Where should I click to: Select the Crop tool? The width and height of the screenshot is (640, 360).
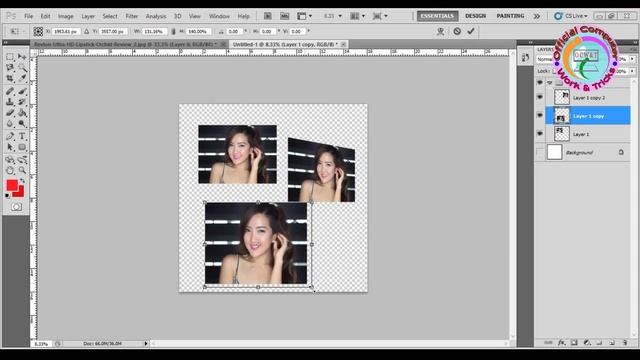pyautogui.click(x=10, y=78)
